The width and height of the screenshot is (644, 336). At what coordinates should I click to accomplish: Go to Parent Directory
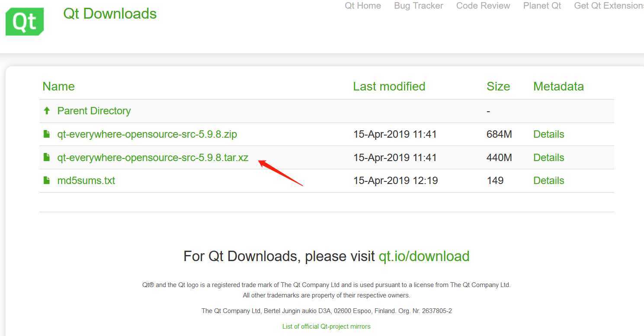[x=94, y=111]
